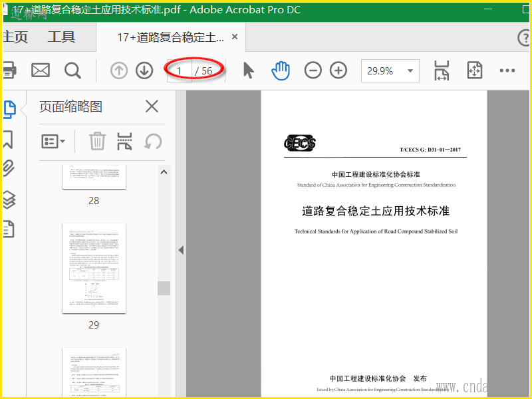Screen dimensions: 532x399
Task: Send file by email envelope icon
Action: coord(41,70)
